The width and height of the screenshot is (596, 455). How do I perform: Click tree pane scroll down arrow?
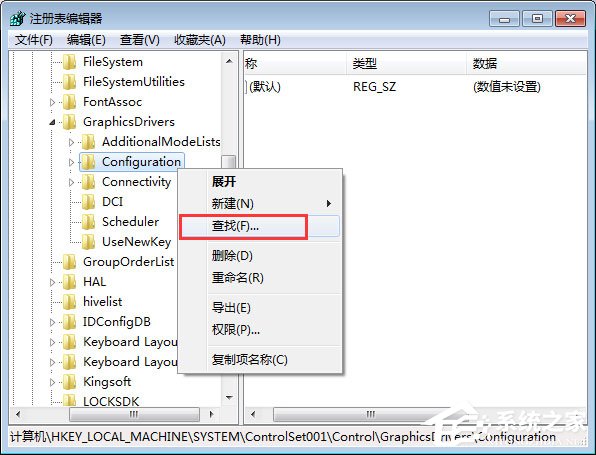tap(229, 398)
